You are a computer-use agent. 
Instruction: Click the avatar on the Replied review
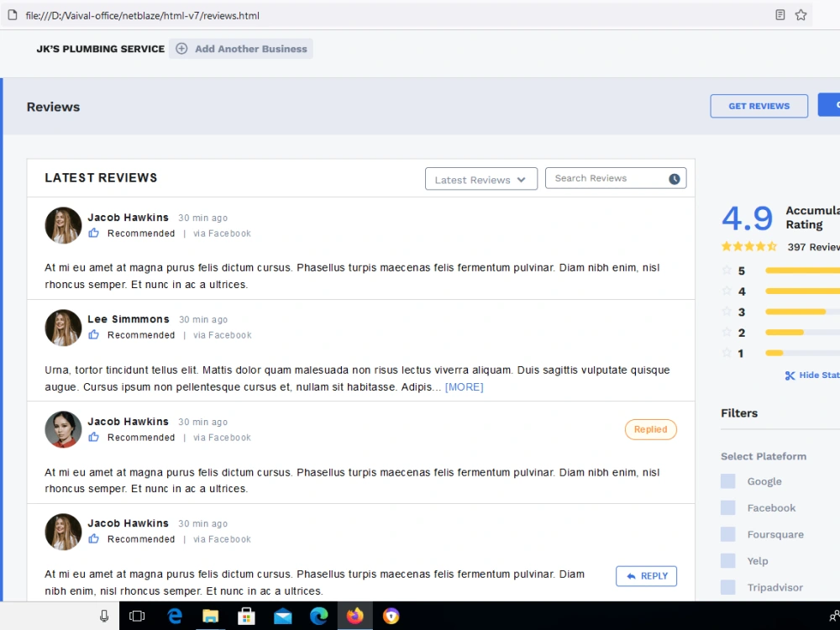click(x=63, y=429)
